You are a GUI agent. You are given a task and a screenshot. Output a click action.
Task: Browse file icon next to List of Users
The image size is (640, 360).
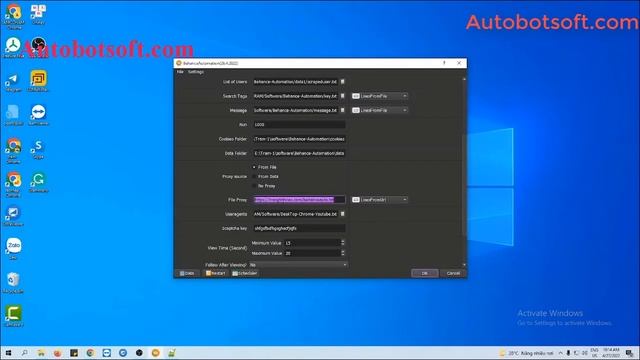click(x=342, y=82)
